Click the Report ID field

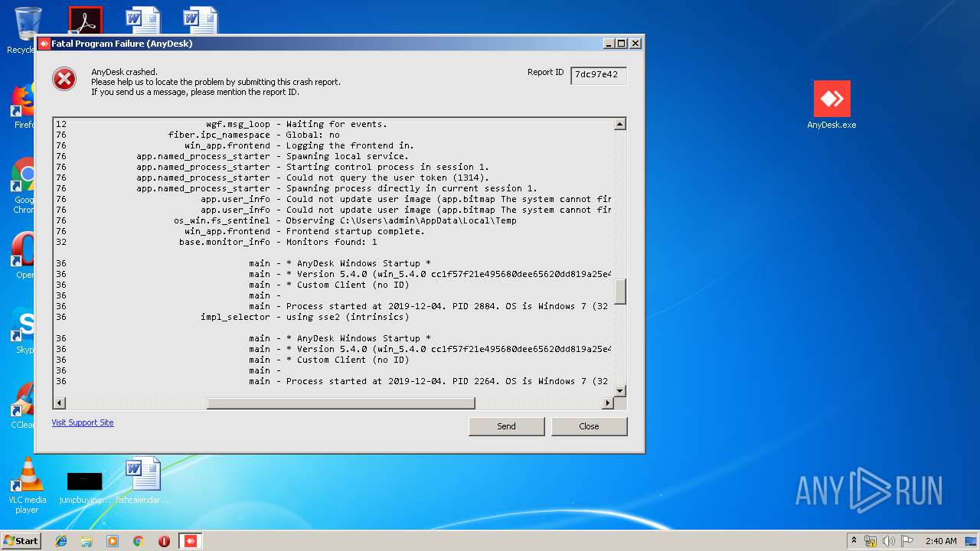(x=599, y=75)
